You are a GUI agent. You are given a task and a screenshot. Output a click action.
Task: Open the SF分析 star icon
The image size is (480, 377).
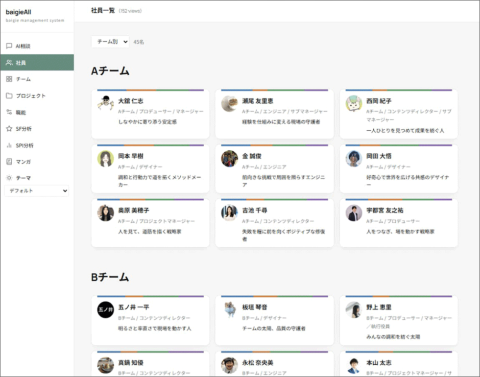[9, 129]
